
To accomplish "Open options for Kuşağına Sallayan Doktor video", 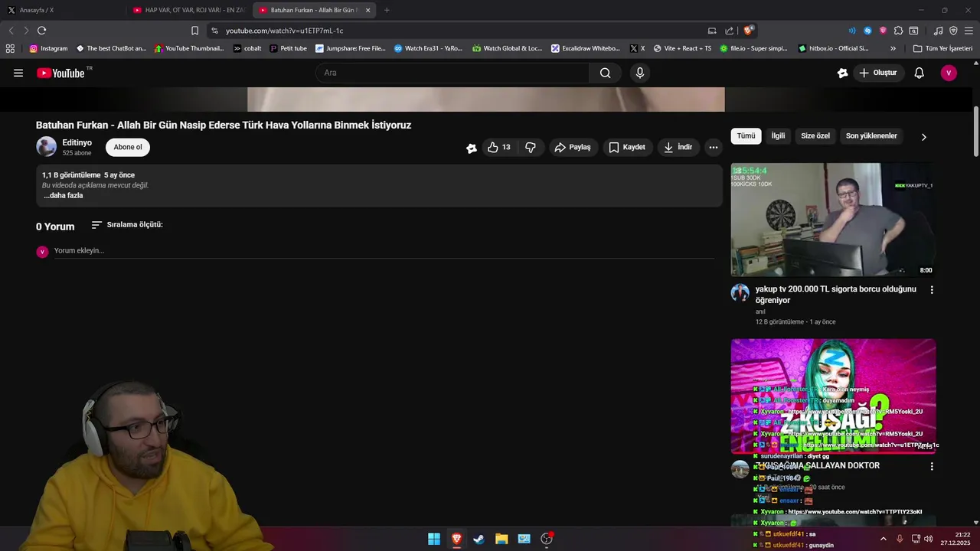I will (932, 466).
